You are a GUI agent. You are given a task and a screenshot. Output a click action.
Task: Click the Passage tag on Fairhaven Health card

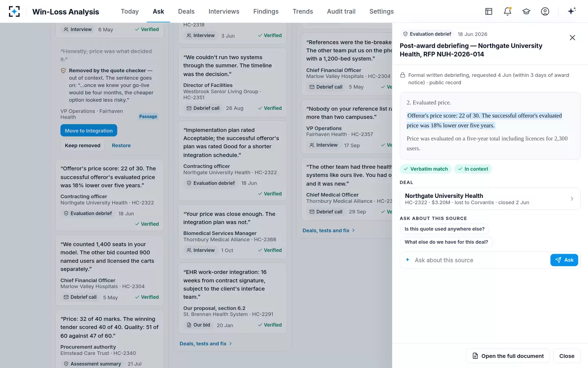click(x=148, y=117)
